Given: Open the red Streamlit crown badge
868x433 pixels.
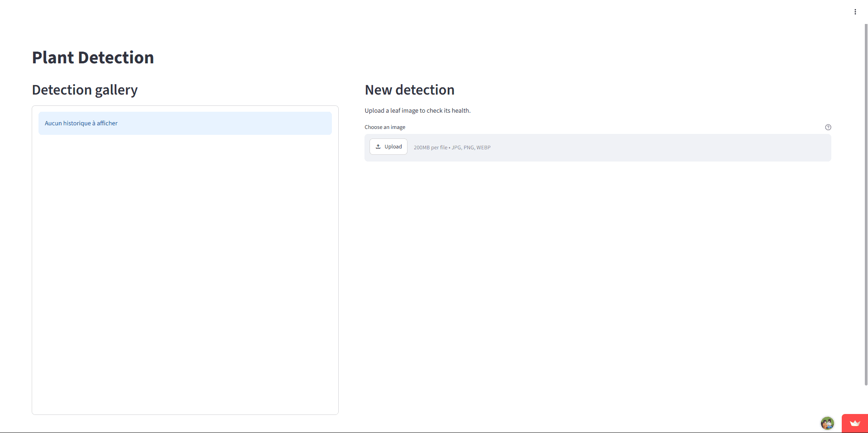Looking at the screenshot, I should (854, 423).
